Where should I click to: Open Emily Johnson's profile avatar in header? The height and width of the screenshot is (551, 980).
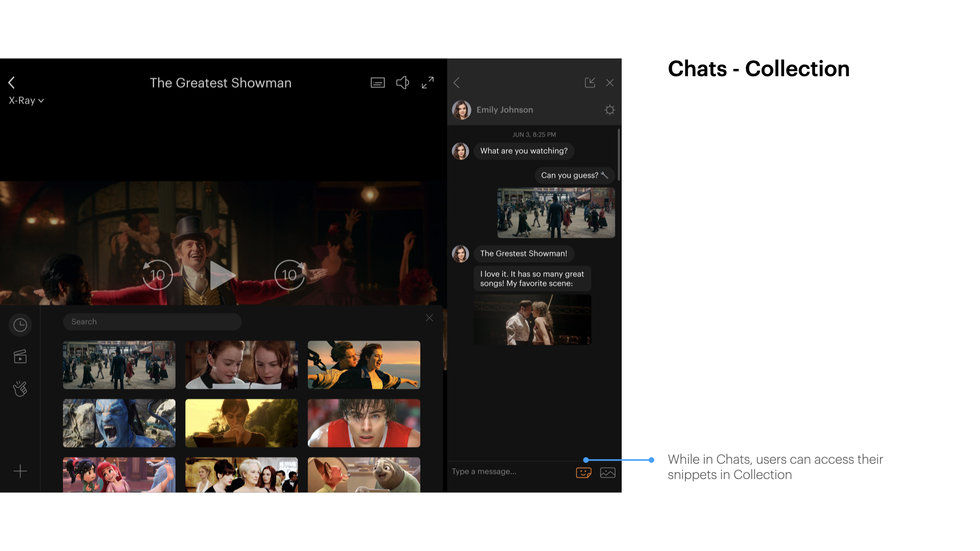(x=461, y=110)
